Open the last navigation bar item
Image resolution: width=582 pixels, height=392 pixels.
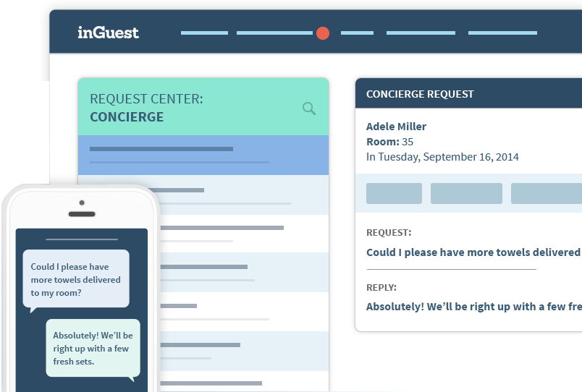click(502, 33)
